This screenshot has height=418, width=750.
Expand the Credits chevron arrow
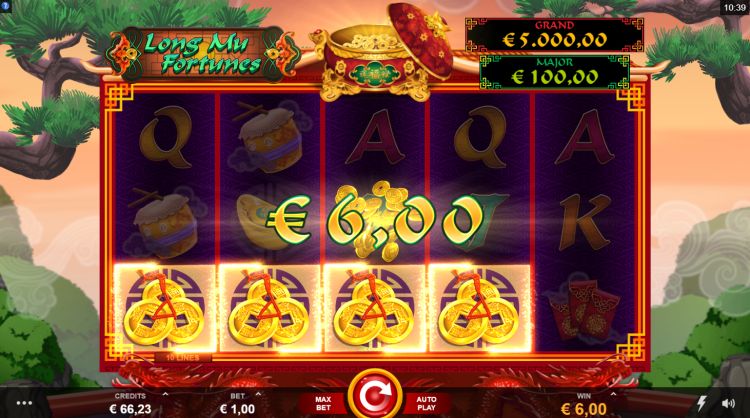[165, 394]
